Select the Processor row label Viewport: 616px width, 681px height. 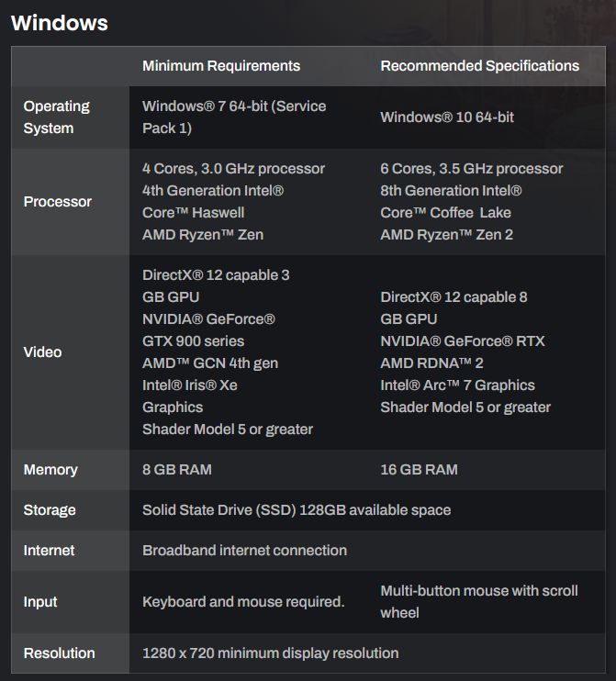point(58,202)
